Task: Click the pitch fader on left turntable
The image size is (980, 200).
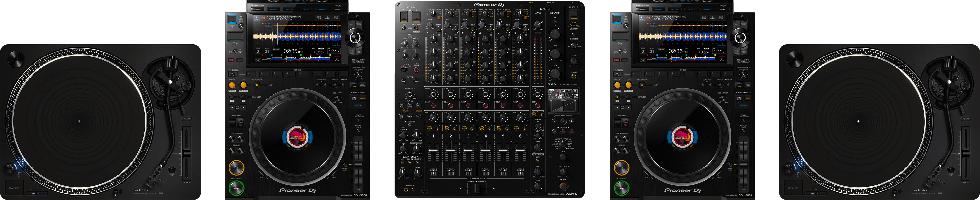Action: coord(187,154)
